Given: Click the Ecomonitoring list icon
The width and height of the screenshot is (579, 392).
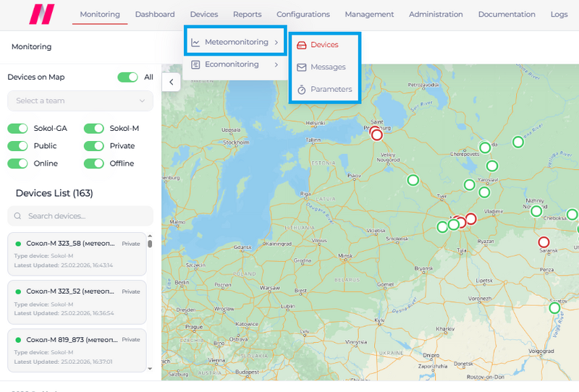Looking at the screenshot, I should pos(195,64).
